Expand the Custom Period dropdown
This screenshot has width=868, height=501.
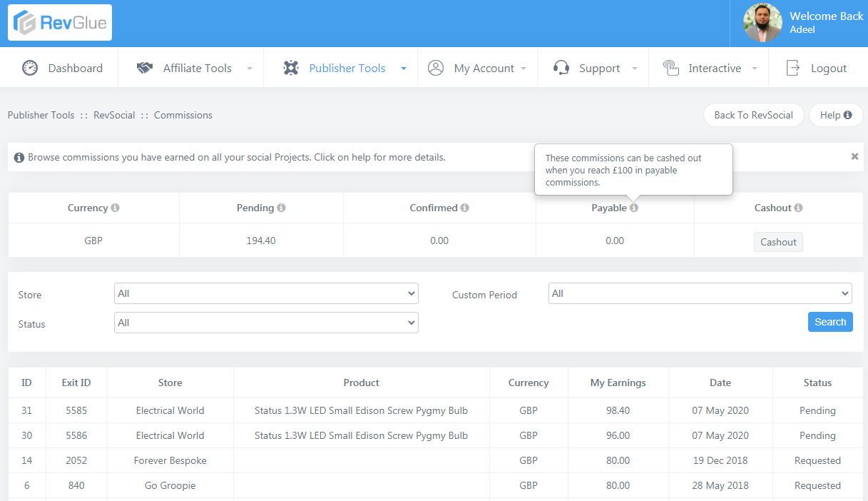pos(700,293)
